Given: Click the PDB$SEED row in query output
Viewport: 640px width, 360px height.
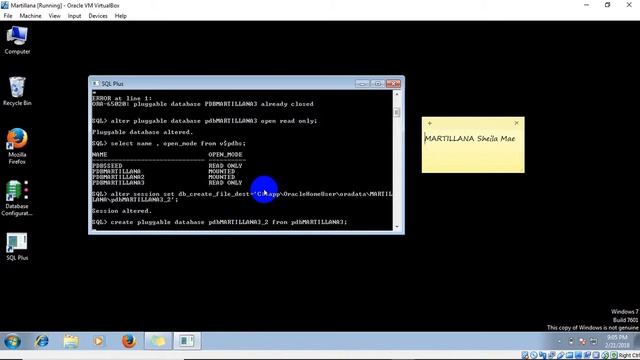Looking at the screenshot, I should pos(167,166).
